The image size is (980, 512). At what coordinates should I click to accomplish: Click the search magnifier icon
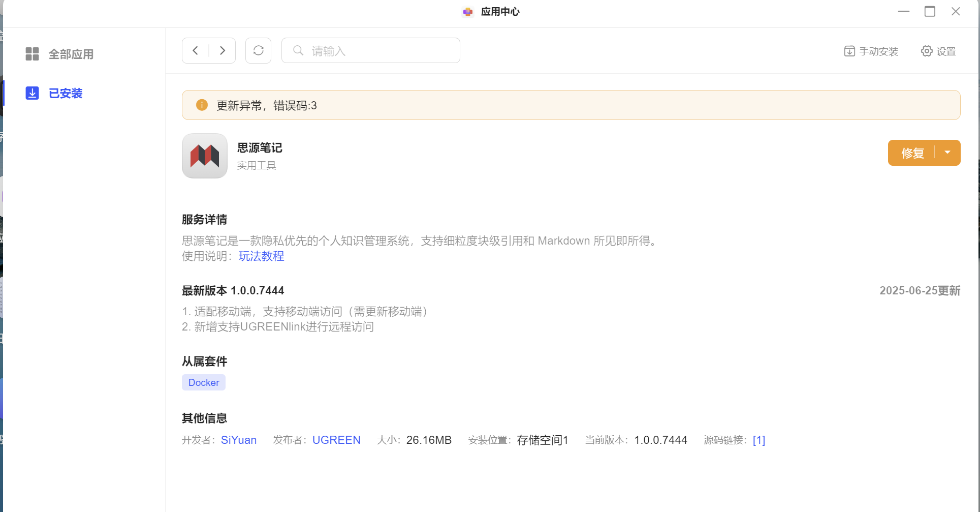point(298,50)
